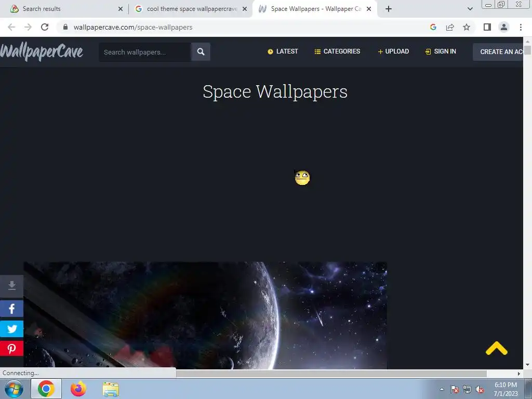View site info lock icon

pos(65,27)
